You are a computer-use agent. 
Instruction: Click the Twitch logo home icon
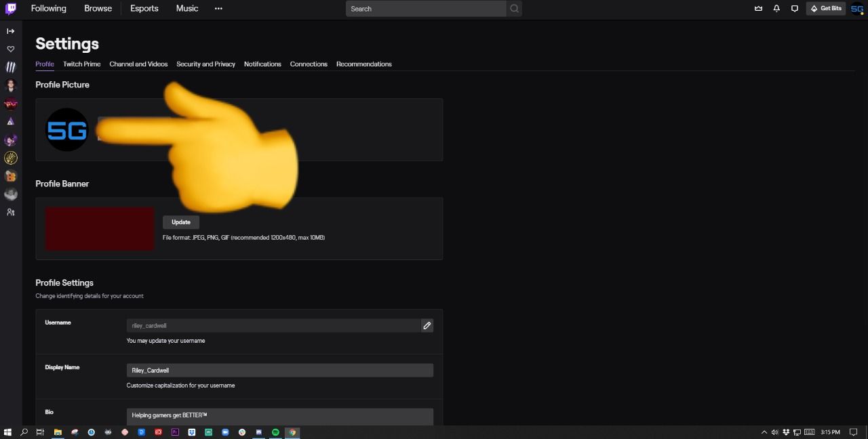pyautogui.click(x=11, y=9)
